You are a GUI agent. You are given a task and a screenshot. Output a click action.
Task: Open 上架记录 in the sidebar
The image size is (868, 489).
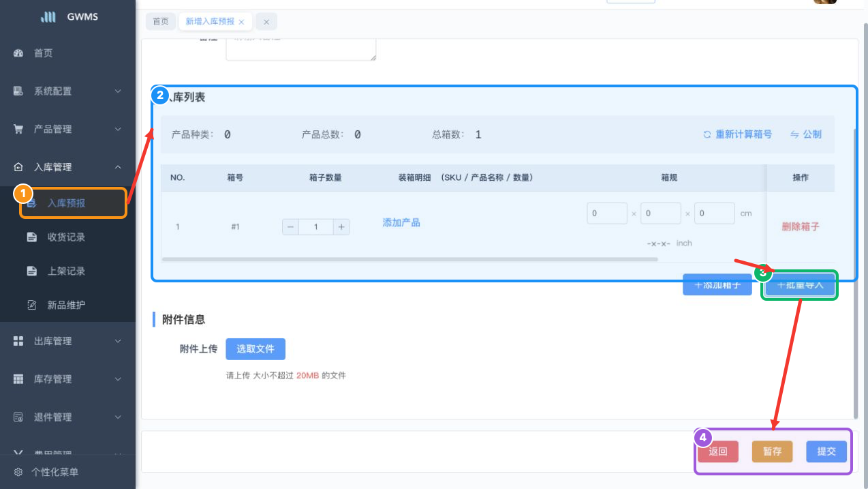pos(67,271)
